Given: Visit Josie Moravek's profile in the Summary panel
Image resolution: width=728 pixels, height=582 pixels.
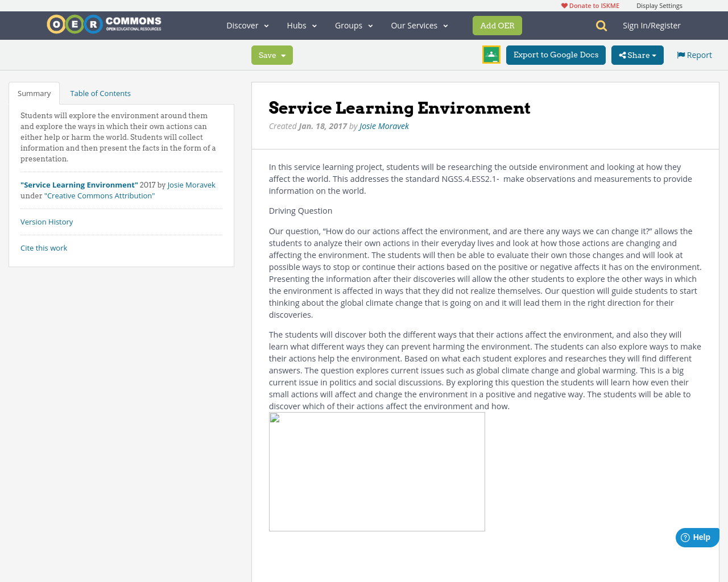Looking at the screenshot, I should pyautogui.click(x=191, y=185).
